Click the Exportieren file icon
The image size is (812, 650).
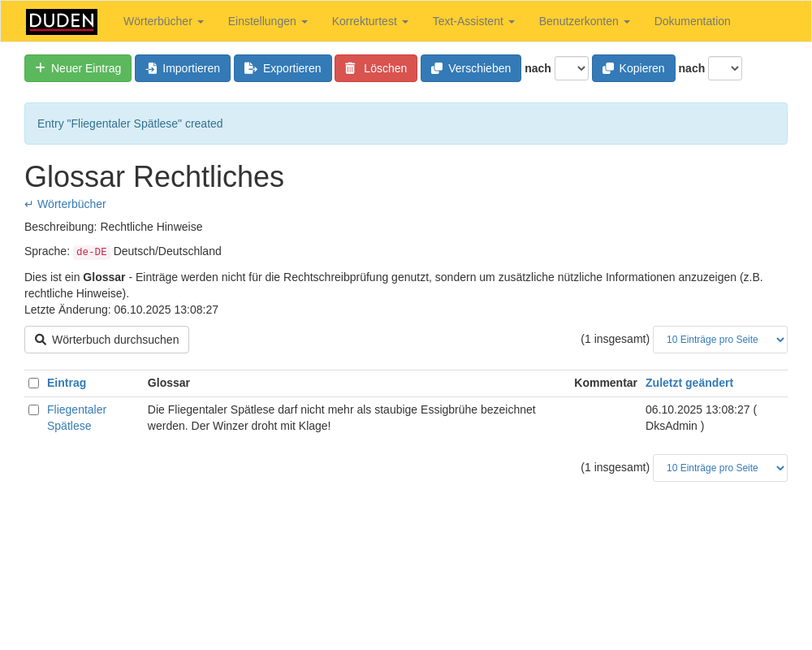pyautogui.click(x=251, y=68)
